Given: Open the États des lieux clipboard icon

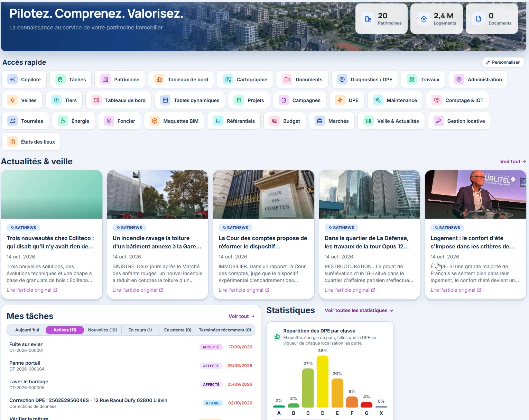Looking at the screenshot, I should pyautogui.click(x=12, y=142).
